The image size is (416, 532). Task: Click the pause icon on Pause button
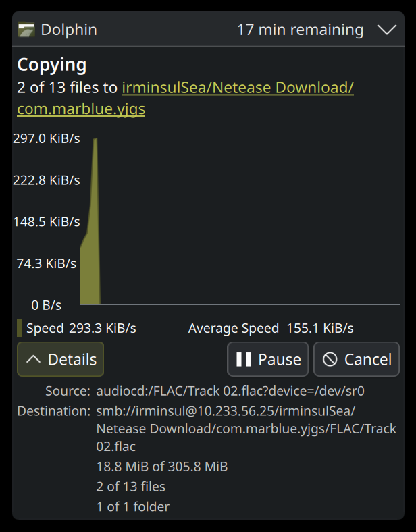244,359
